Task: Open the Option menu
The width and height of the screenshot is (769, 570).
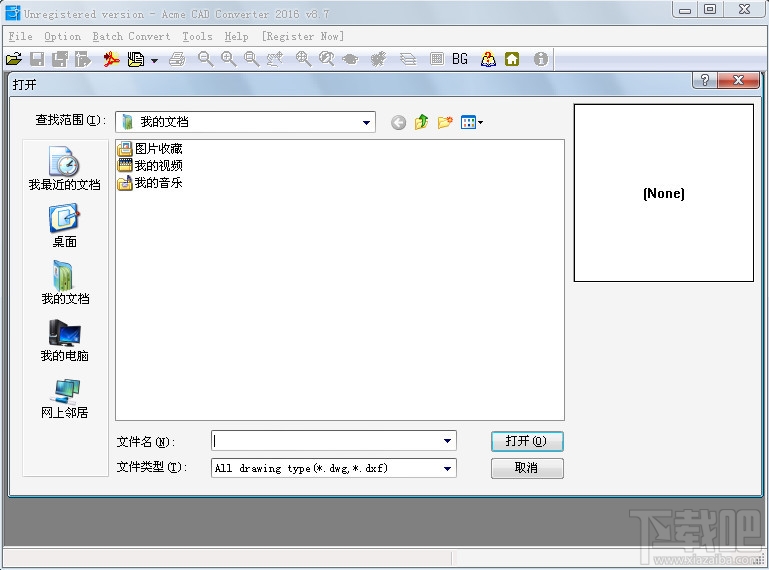Action: (62, 36)
